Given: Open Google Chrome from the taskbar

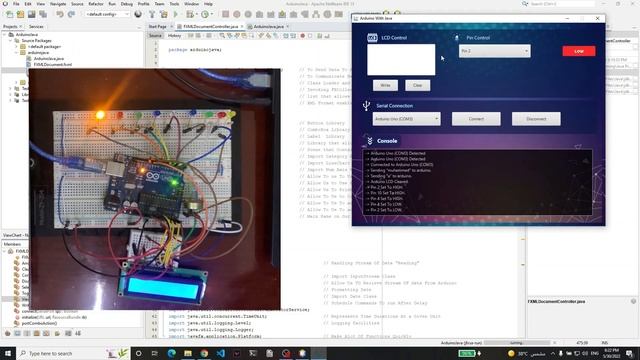Looking at the screenshot, I should pyautogui.click(x=204, y=353).
